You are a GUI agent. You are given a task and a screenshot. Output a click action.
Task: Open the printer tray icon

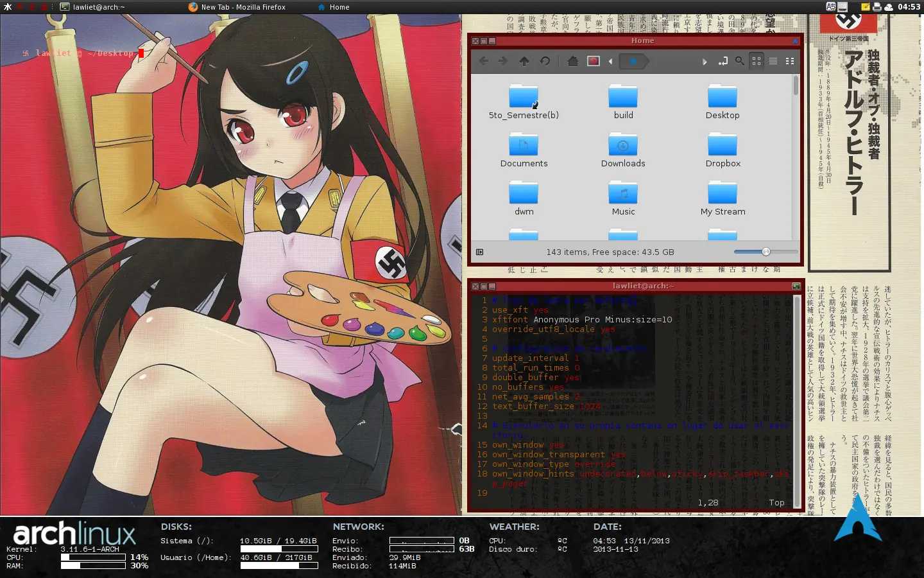(877, 7)
